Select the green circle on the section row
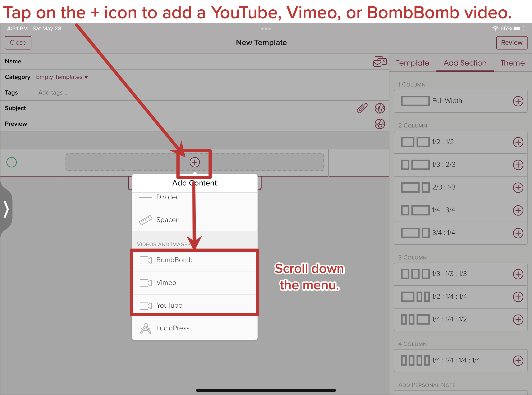This screenshot has width=532, height=395. point(11,162)
